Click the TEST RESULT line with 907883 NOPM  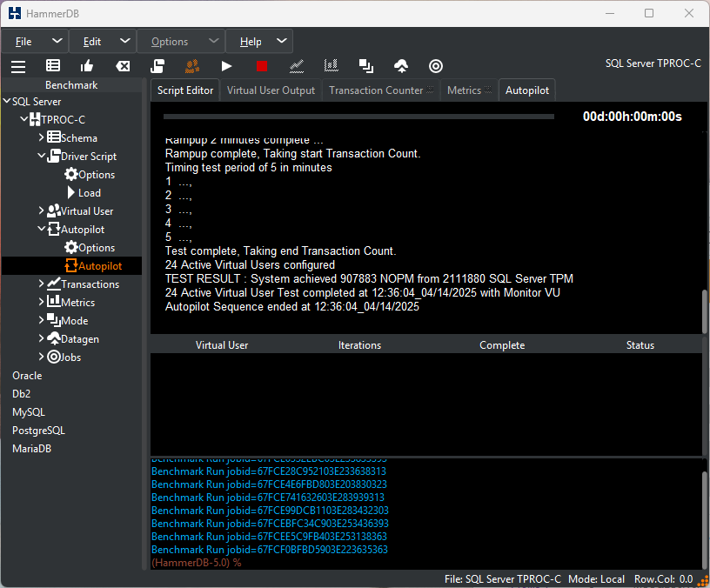pos(369,278)
